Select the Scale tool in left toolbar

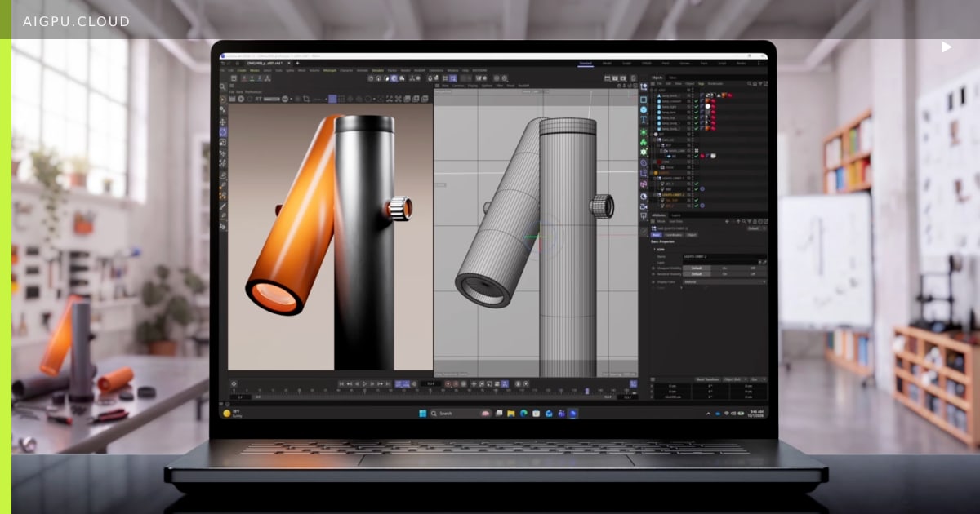223,143
